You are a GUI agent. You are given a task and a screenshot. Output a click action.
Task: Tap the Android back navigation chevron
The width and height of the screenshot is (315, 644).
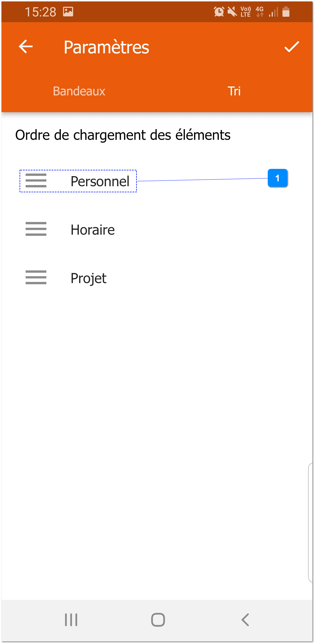coord(245,619)
